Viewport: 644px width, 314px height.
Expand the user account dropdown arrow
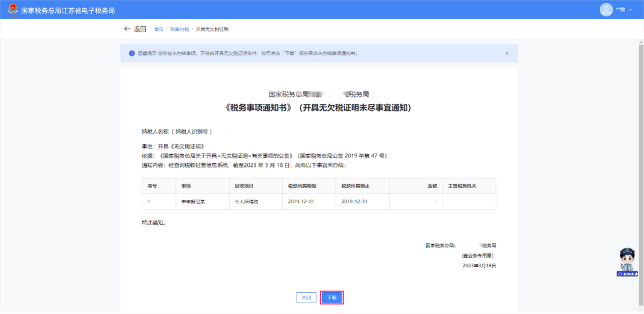(x=631, y=10)
